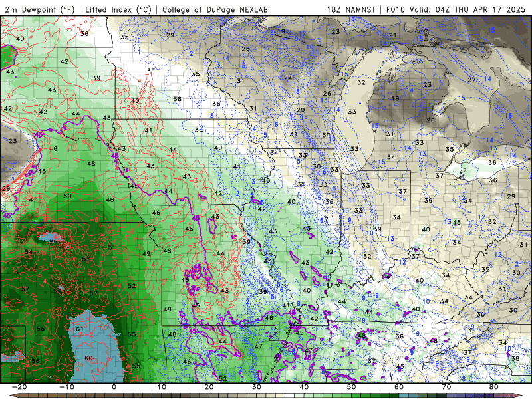Click the '80' label on the color scale
The width and height of the screenshot is (532, 399).
click(x=494, y=387)
